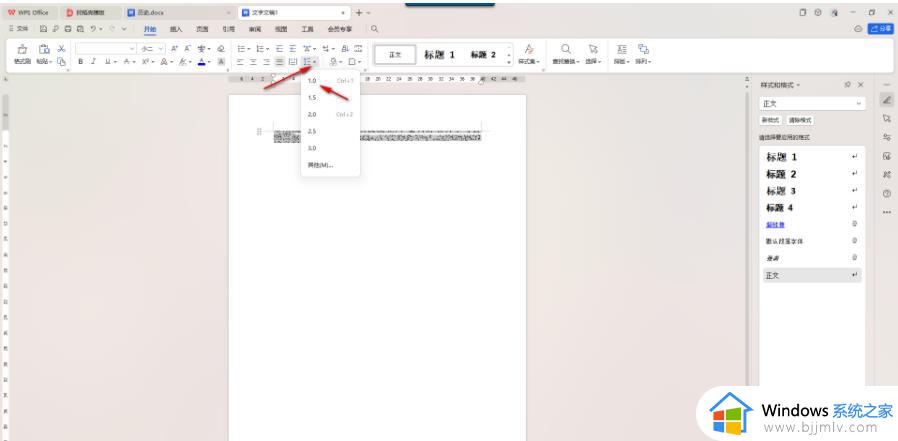Click the Underline icon

coord(107,61)
